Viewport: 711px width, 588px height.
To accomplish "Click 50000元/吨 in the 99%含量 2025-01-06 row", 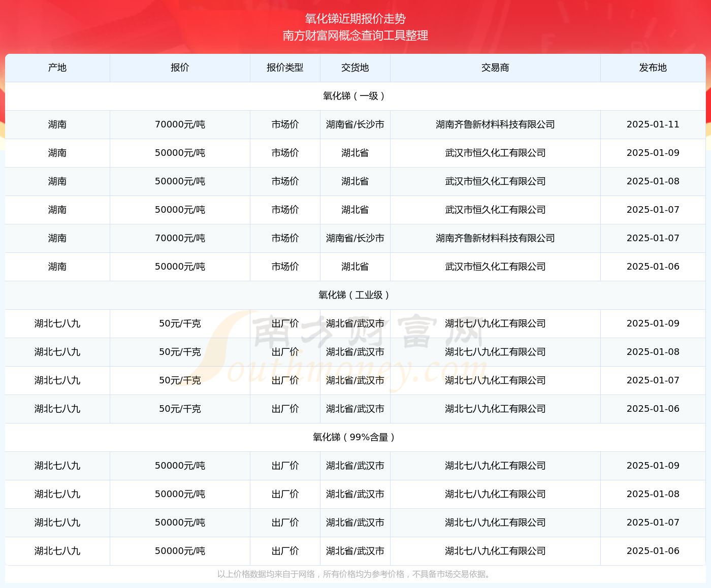I will pos(180,551).
